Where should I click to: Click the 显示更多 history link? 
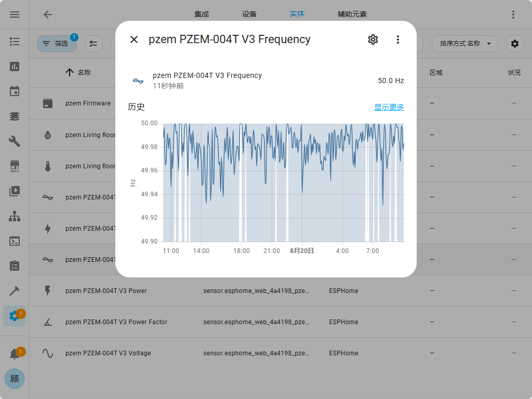[389, 107]
